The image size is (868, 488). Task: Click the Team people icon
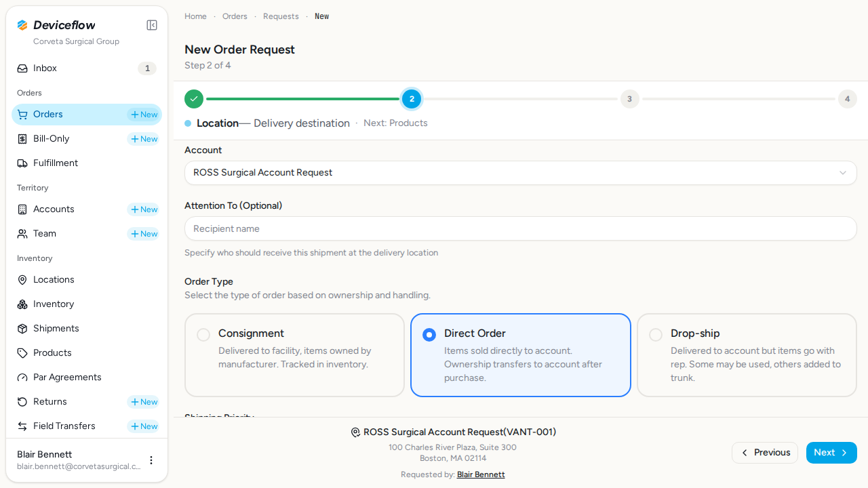[22, 234]
